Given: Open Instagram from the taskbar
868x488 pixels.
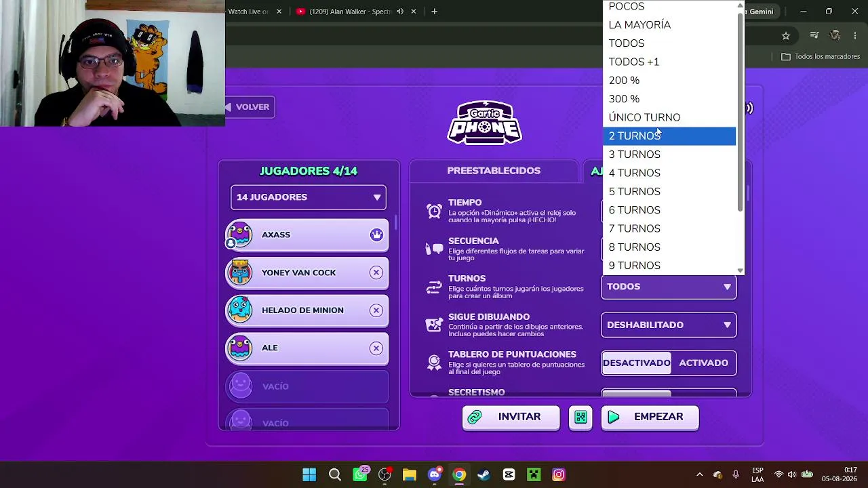Looking at the screenshot, I should pos(559,474).
